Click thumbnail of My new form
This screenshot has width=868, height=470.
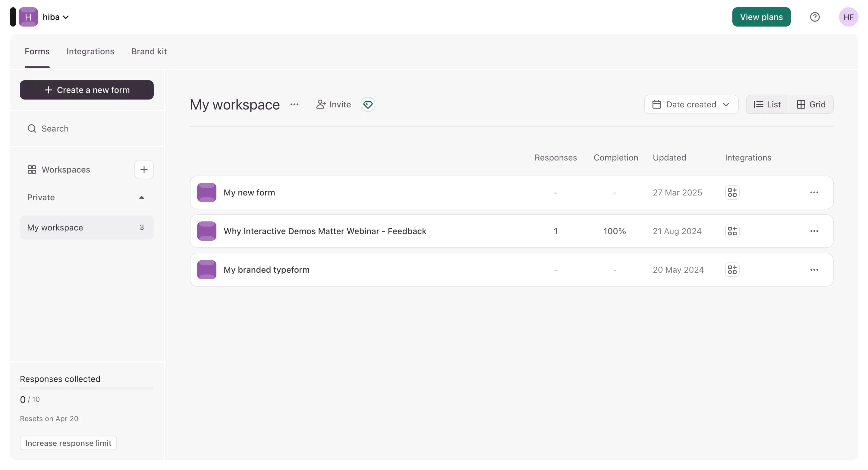206,192
